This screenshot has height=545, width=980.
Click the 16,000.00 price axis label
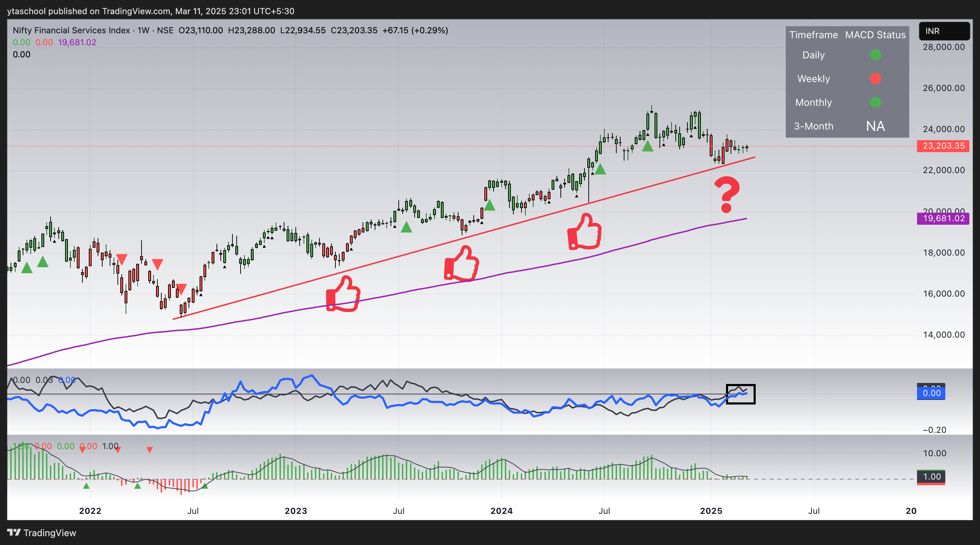[x=944, y=294]
